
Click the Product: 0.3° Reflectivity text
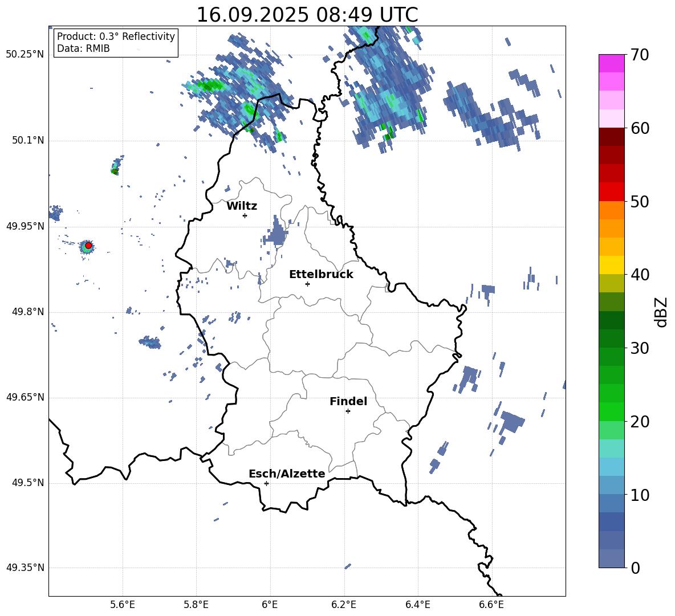tap(116, 36)
